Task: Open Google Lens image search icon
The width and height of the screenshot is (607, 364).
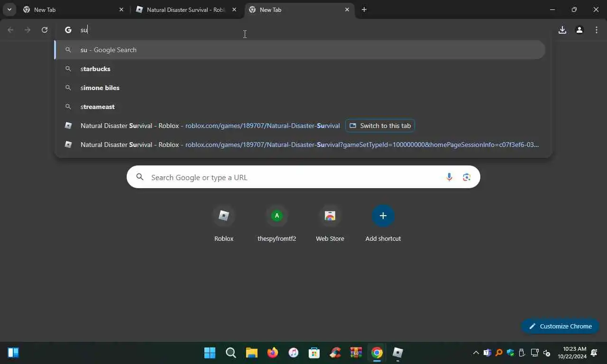Action: 467,177
